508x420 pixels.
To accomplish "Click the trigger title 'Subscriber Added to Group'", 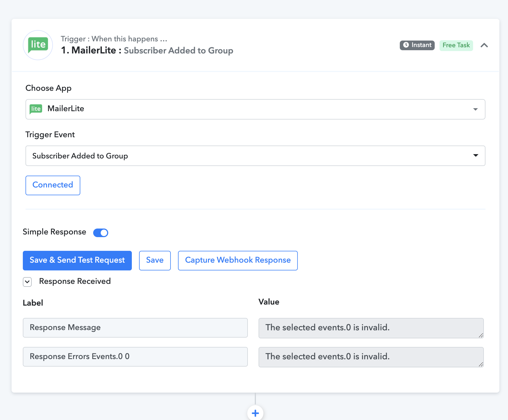I will click(x=179, y=50).
